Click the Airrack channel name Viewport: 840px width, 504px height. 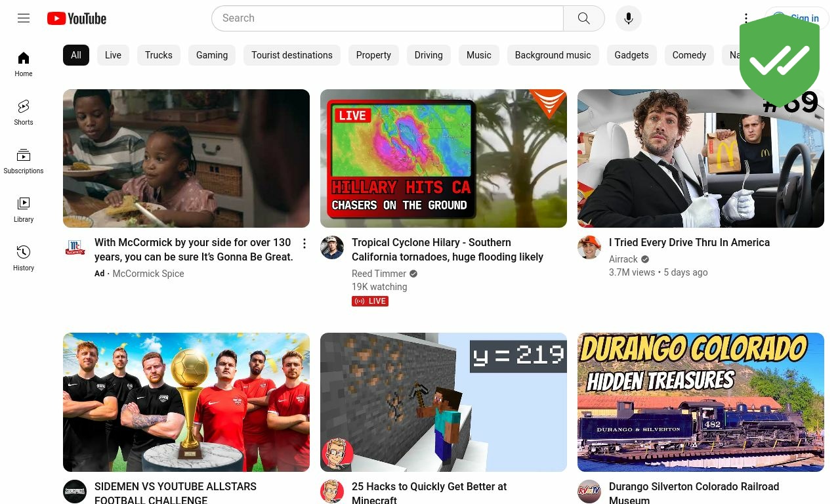click(623, 259)
